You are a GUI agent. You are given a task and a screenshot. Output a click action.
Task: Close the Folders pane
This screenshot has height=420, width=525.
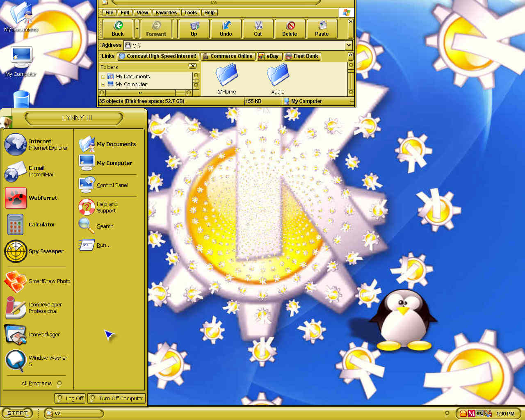(x=192, y=66)
